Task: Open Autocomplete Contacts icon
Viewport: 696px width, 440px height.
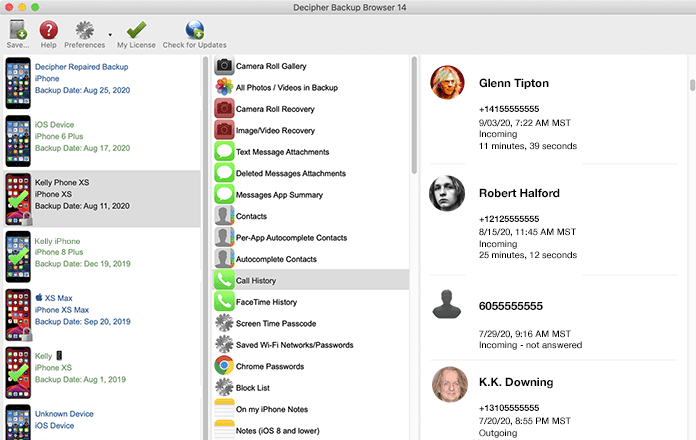Action: 224,259
